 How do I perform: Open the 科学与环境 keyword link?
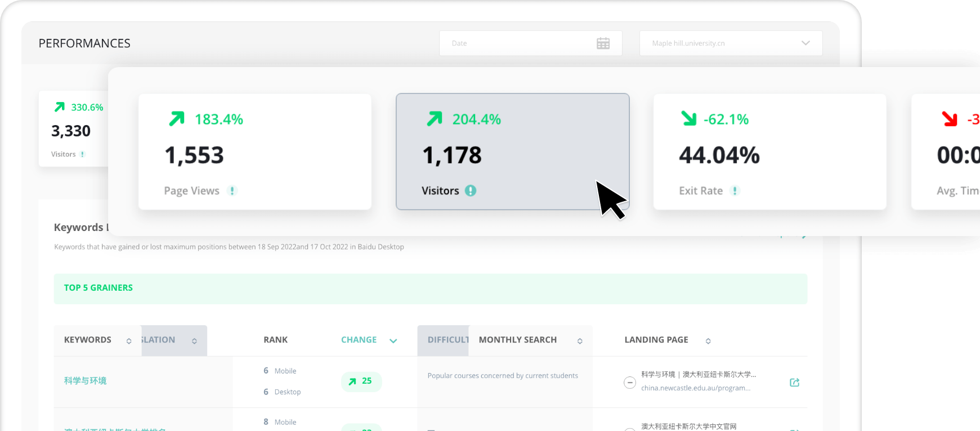[x=86, y=381]
